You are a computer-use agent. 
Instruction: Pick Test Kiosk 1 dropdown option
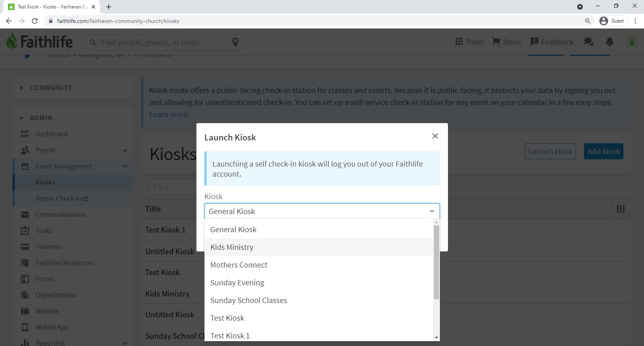(x=319, y=336)
